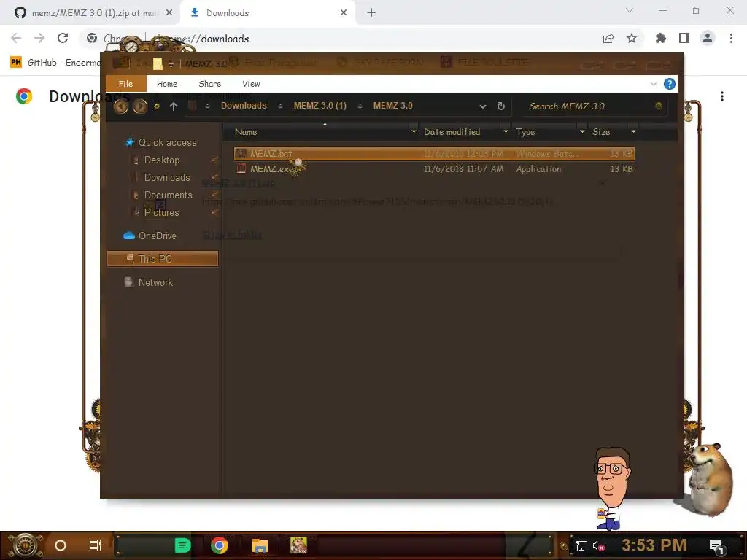
Task: Click the 3:53 PM taskbar clock
Action: [654, 545]
